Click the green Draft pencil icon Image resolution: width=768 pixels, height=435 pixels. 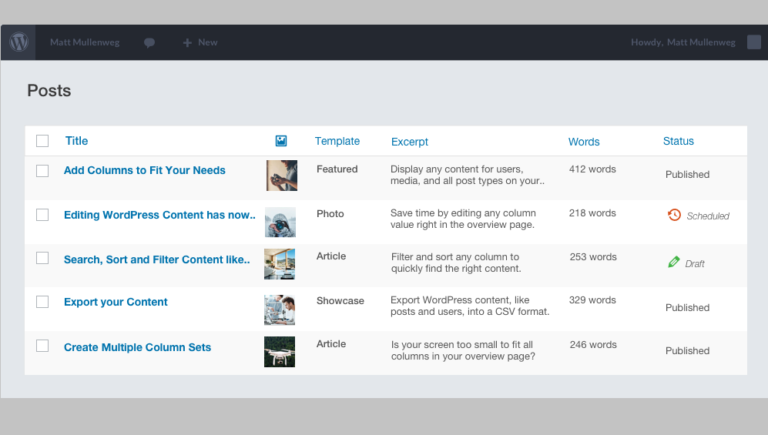coord(674,263)
